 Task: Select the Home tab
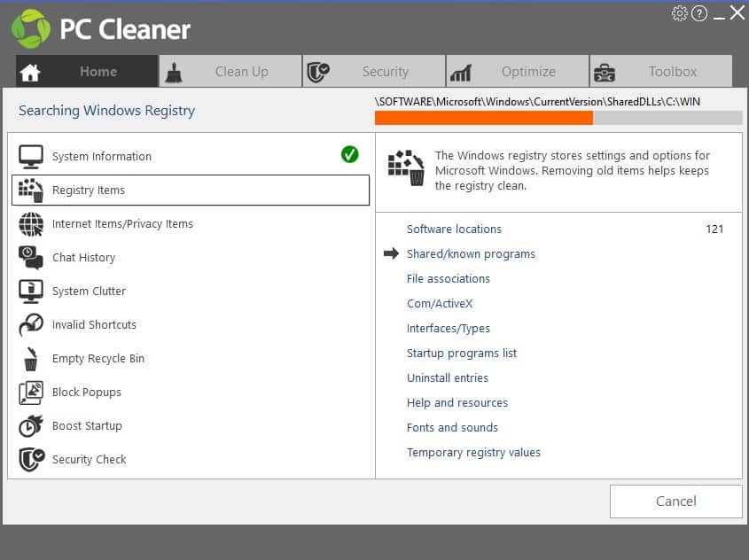click(98, 71)
